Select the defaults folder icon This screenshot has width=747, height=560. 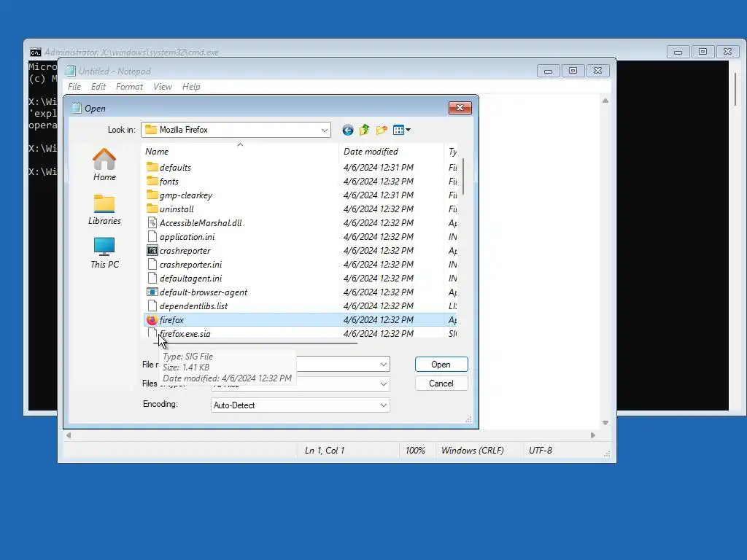(x=152, y=167)
